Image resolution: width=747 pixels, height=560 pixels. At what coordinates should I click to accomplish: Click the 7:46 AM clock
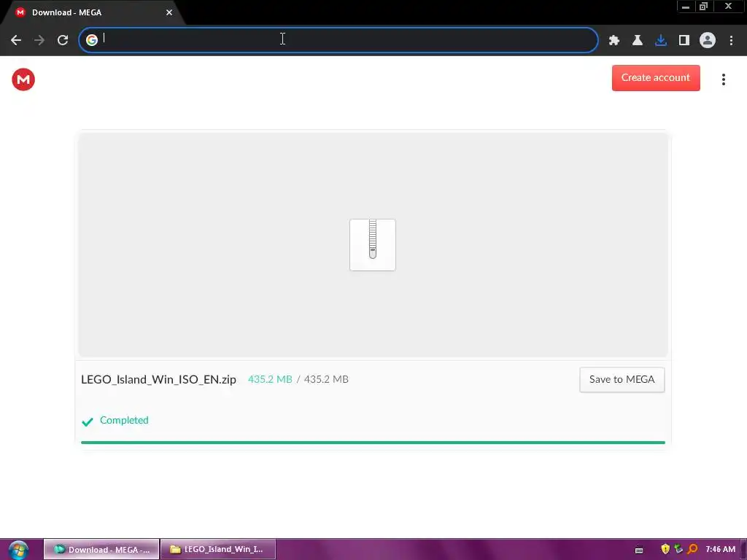click(720, 549)
